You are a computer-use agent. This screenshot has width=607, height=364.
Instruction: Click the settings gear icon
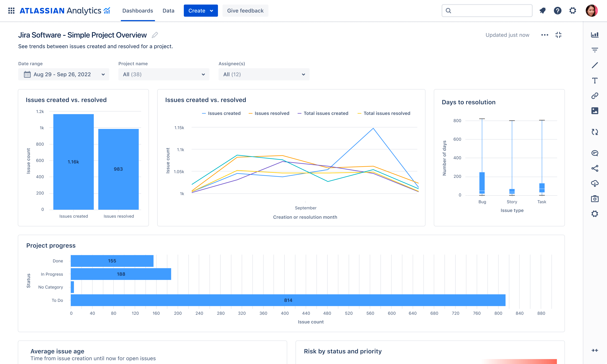click(x=573, y=10)
